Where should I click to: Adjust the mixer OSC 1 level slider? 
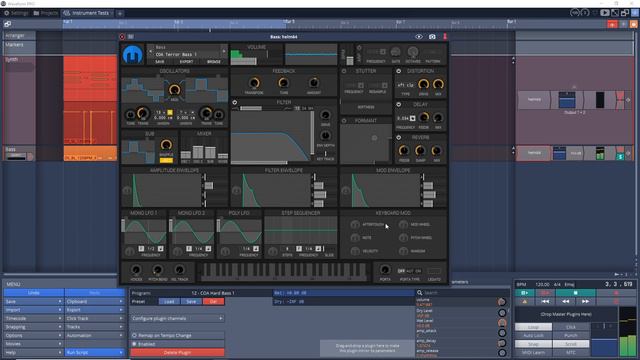tap(186, 149)
